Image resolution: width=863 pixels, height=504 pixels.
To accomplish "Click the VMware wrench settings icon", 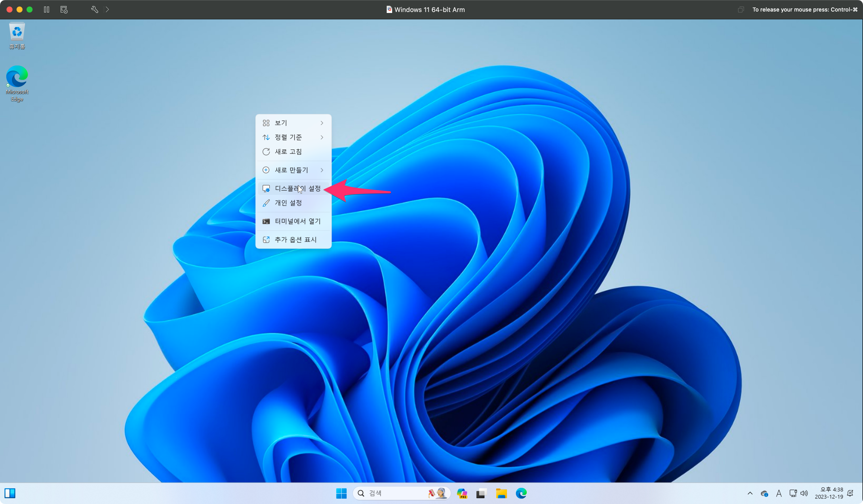I will [x=94, y=10].
